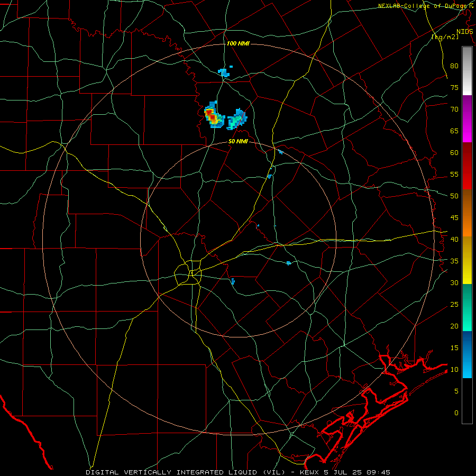Image resolution: width=476 pixels, height=476 pixels.
Task: Select the red-core storm cell on radar
Action: point(214,115)
